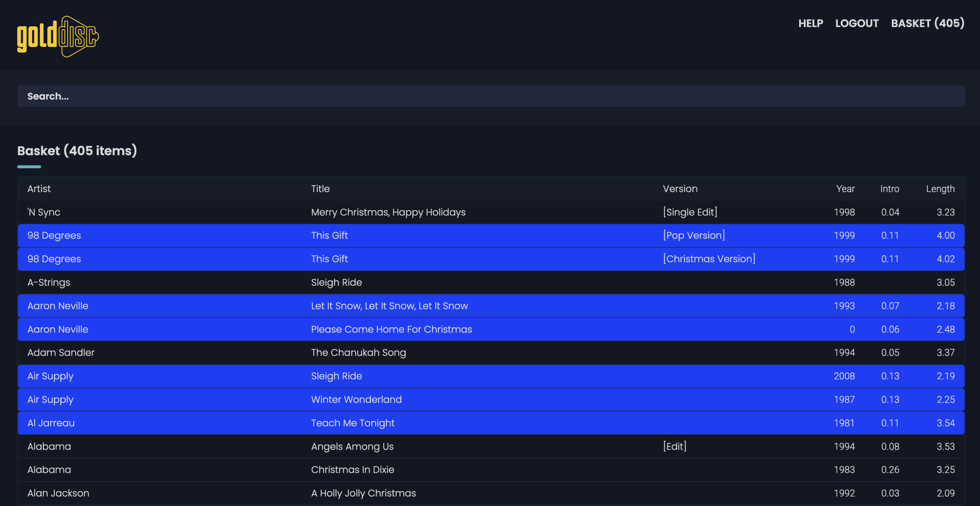980x506 pixels.
Task: Deselect 98 Degrees This Gift Pop Version row
Action: tap(490, 236)
